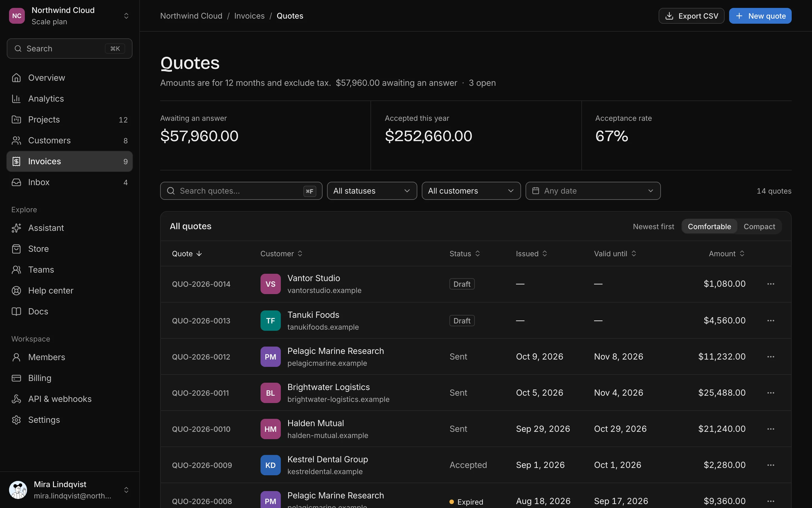Open the Any date picker dropdown

coord(593,191)
